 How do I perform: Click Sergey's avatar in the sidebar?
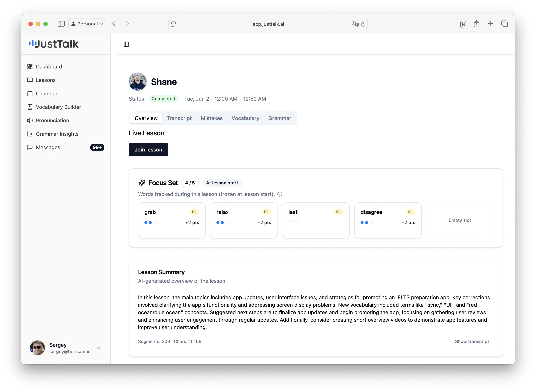[37, 348]
